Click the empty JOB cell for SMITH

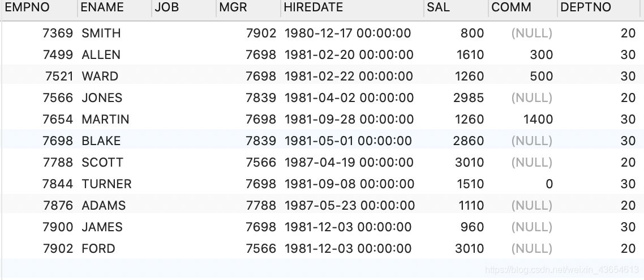coord(183,33)
